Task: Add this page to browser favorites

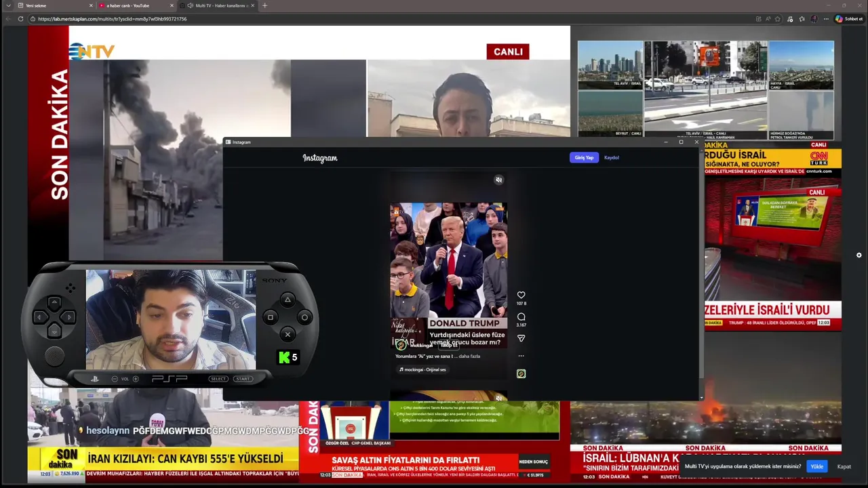Action: 778,19
